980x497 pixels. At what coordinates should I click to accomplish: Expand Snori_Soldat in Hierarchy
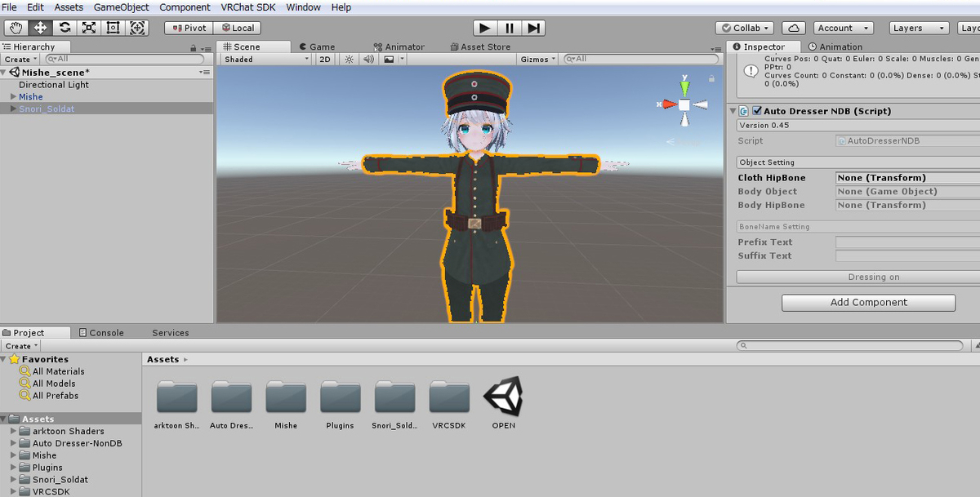[13, 109]
